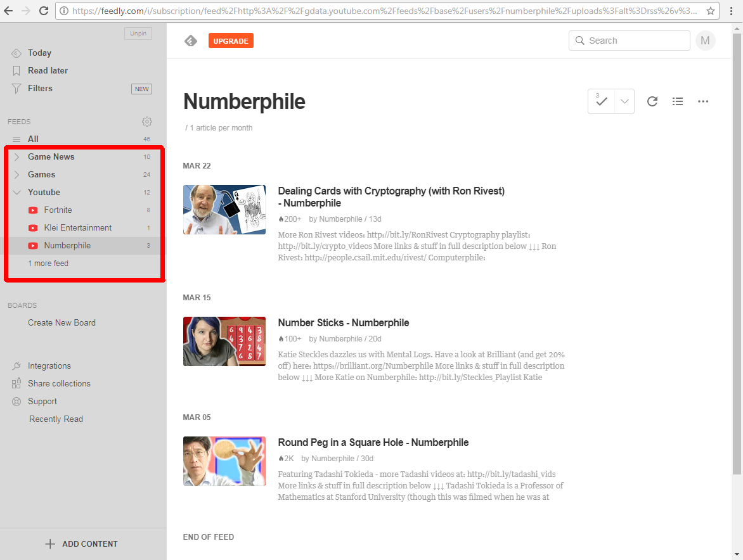Click the page vertical scrollbar
This screenshot has height=560, width=743.
[x=737, y=253]
